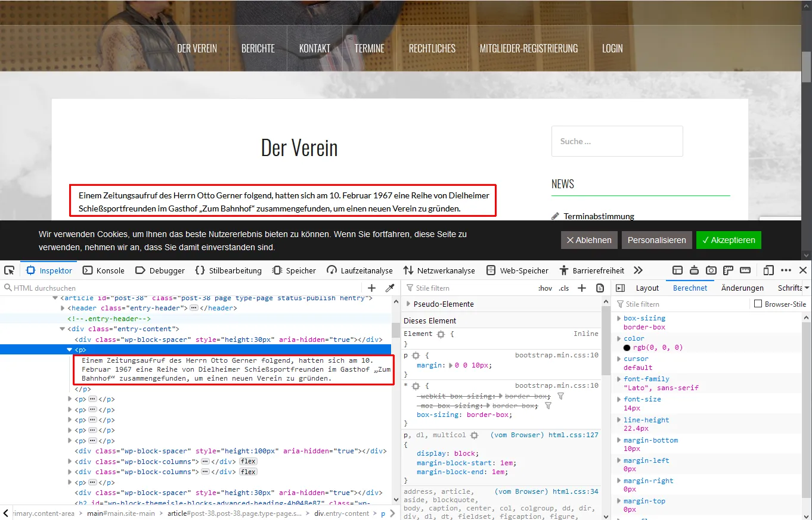Expand the font-family computed property
Screen dimensions: 812x520
[619, 379]
